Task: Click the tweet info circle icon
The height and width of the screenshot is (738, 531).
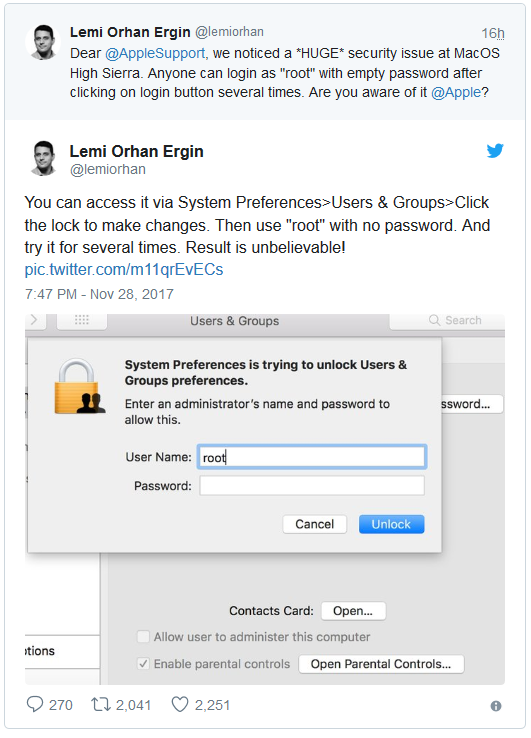Action: 496,706
